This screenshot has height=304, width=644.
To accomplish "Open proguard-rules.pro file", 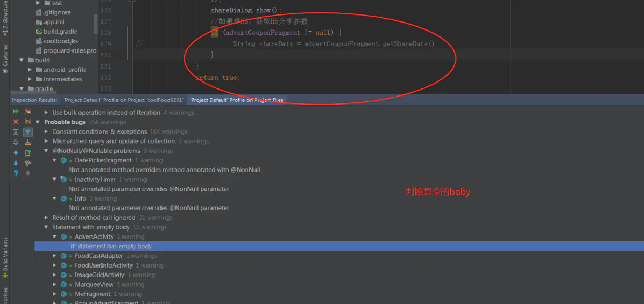I will [x=70, y=51].
